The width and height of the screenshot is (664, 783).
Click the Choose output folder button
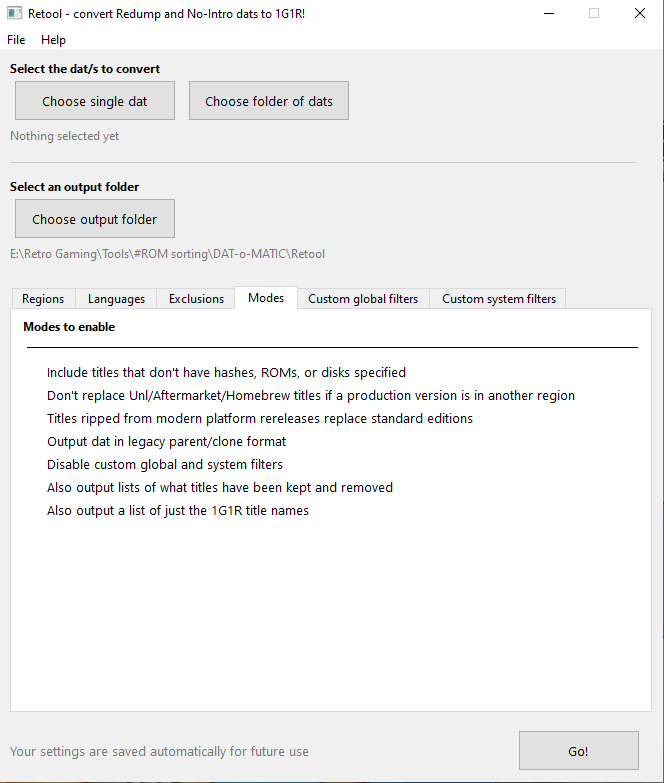pos(95,219)
